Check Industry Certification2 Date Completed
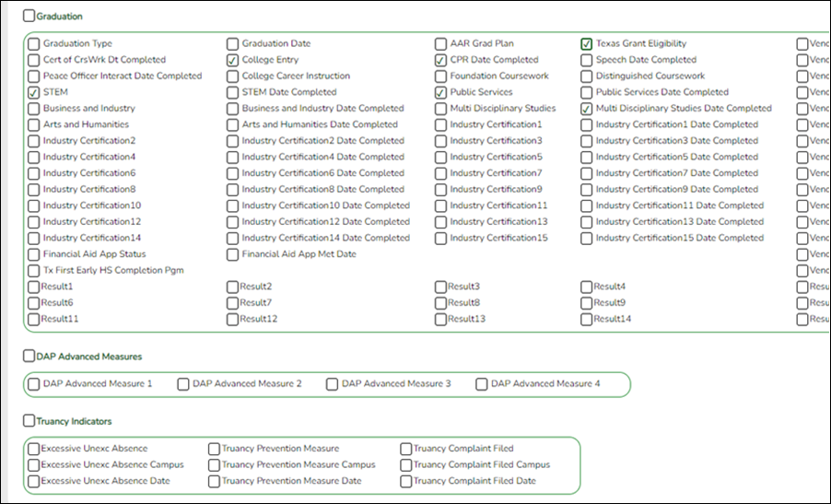 click(233, 142)
